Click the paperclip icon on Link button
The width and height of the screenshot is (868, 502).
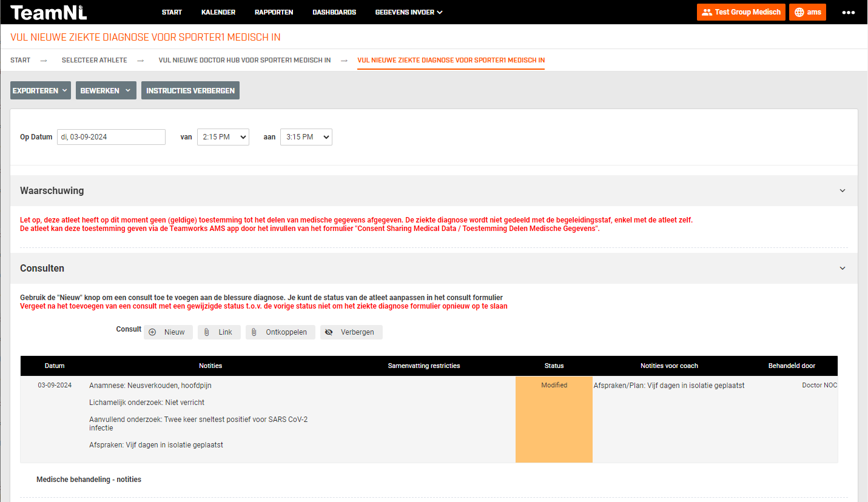pos(207,332)
